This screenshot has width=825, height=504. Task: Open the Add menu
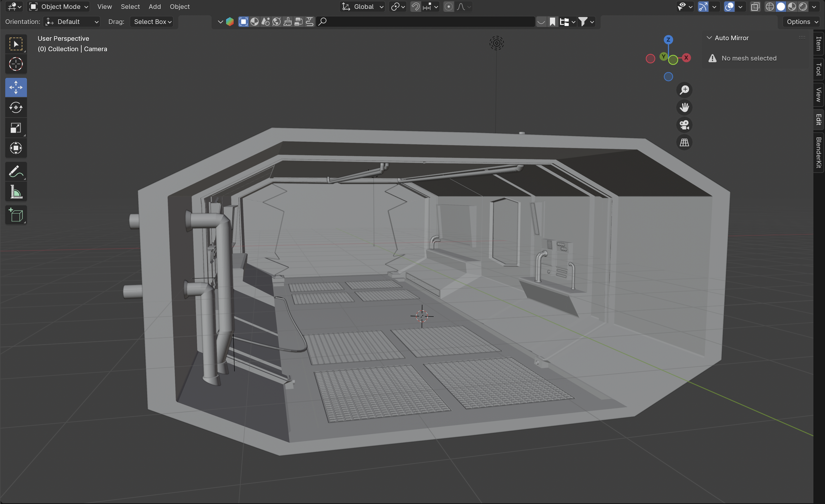[154, 6]
